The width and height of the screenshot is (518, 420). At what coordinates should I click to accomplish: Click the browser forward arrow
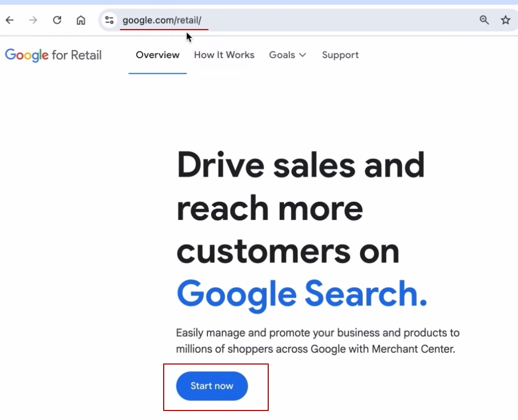tap(33, 21)
